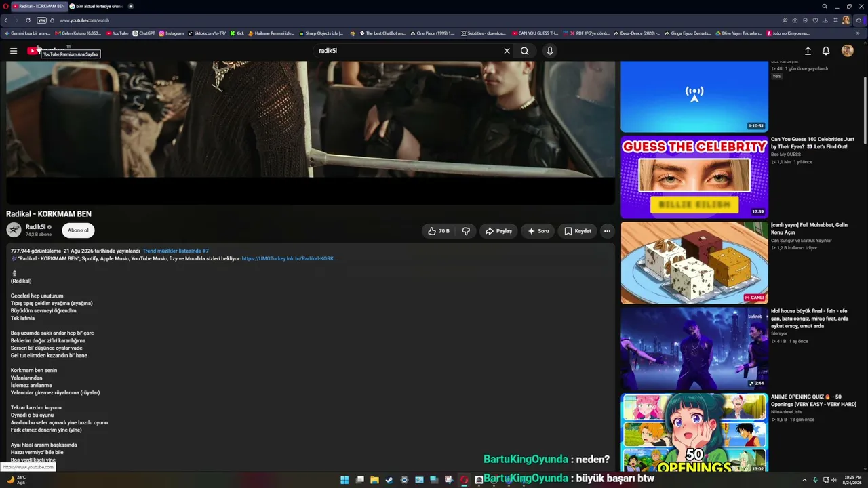Open the taskbar clock and date

[852, 480]
